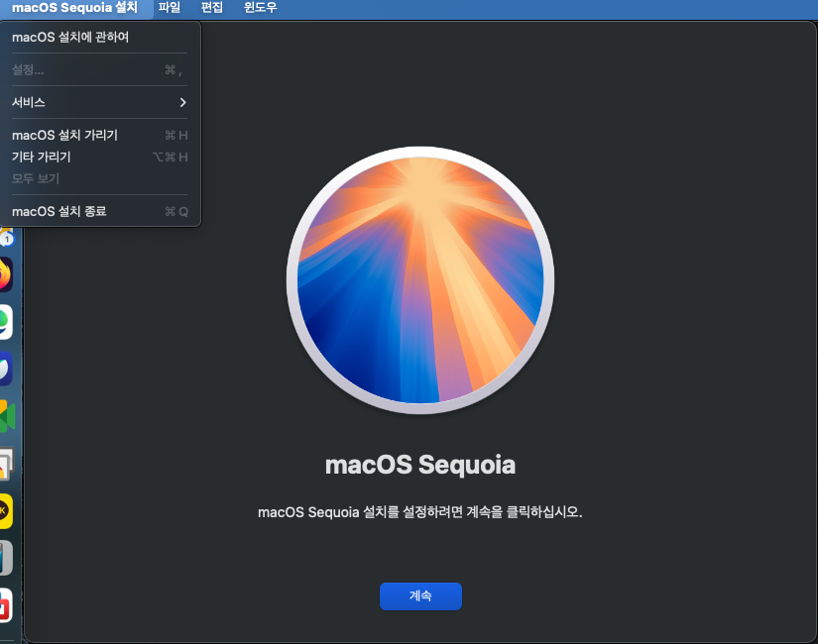
Task: Click the framed dock icon below Google Meet
Action: tap(5, 464)
